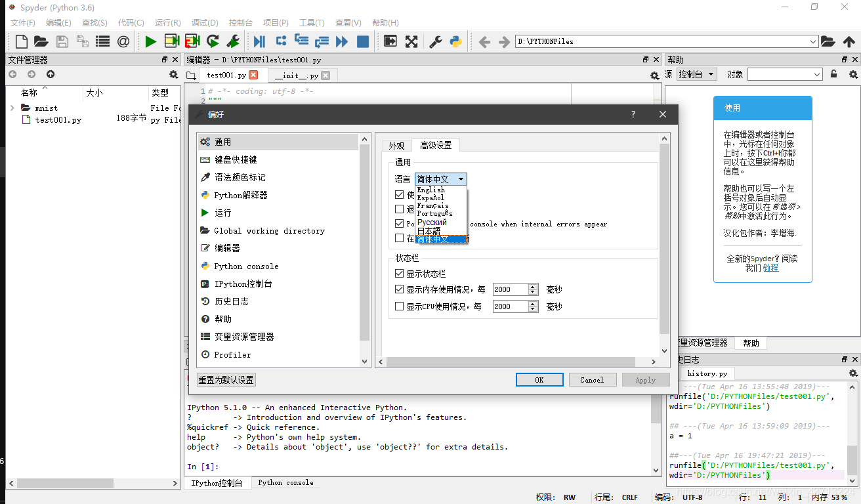Open the 工具(T) menu
The width and height of the screenshot is (861, 504).
coord(312,22)
